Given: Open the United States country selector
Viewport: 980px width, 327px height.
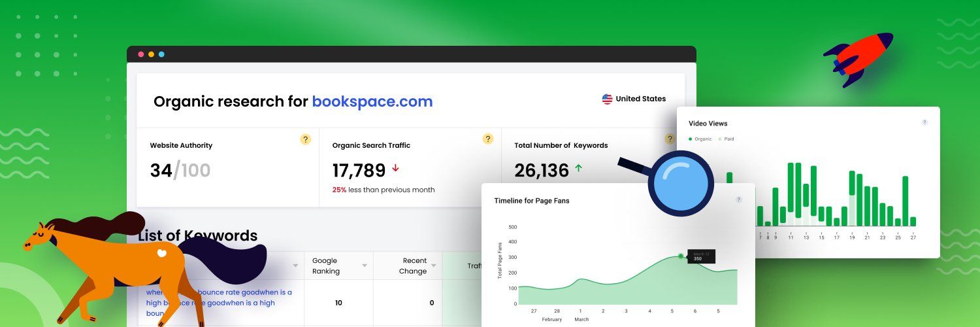Looking at the screenshot, I should coord(634,99).
